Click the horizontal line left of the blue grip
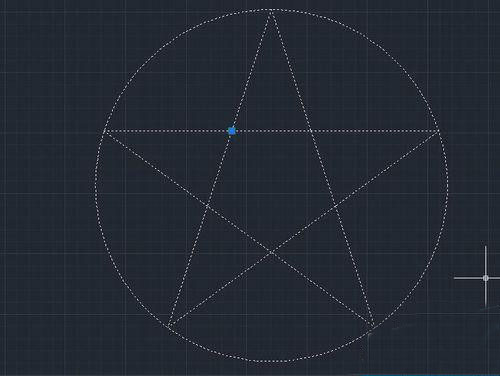Image resolution: width=500 pixels, height=376 pixels. click(167, 131)
